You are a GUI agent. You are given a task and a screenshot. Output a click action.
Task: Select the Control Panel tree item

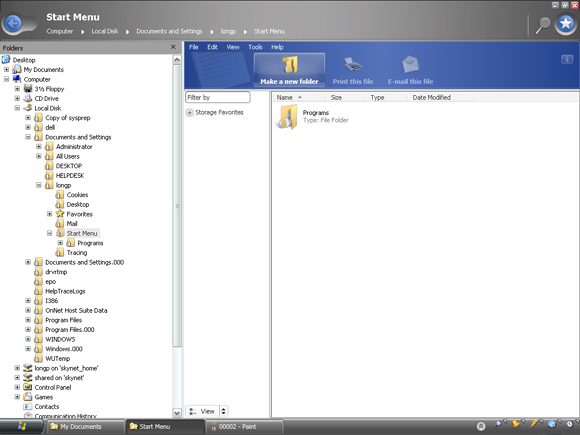pos(53,387)
